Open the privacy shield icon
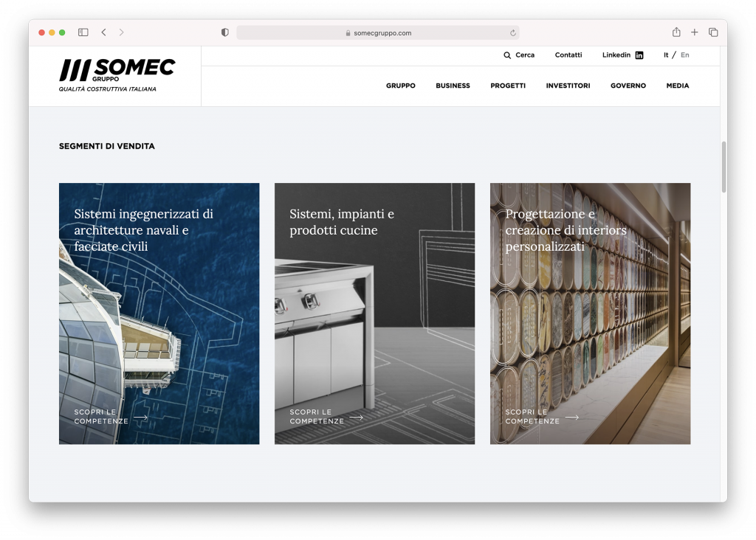 click(224, 32)
